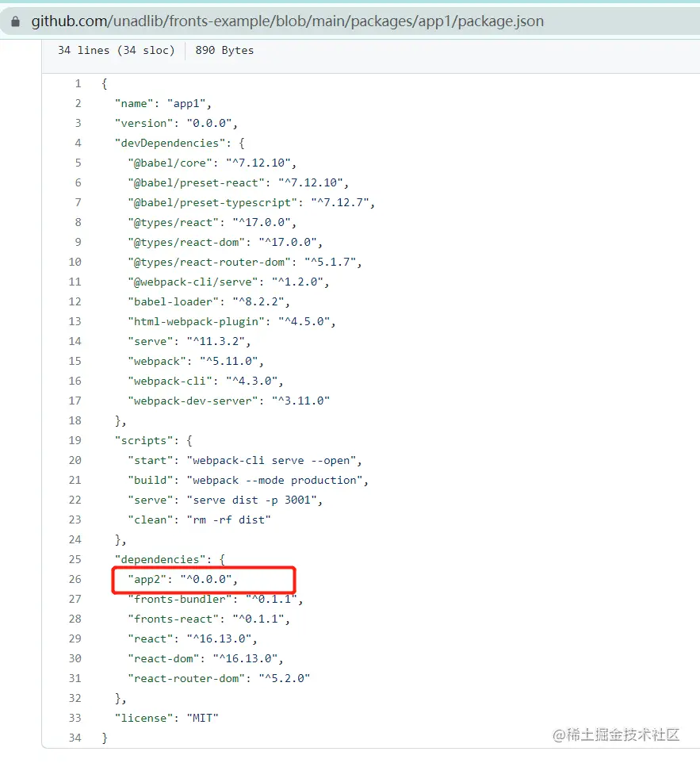Click the "name": "app1" line
The image size is (700, 763).
163,104
